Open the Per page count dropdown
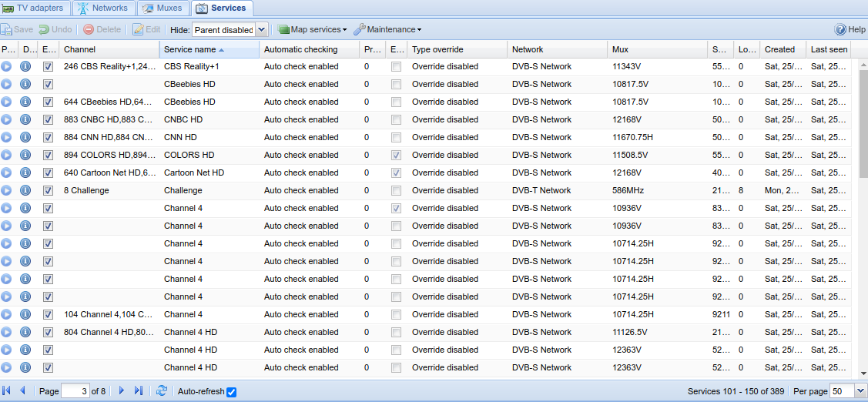 pos(860,391)
